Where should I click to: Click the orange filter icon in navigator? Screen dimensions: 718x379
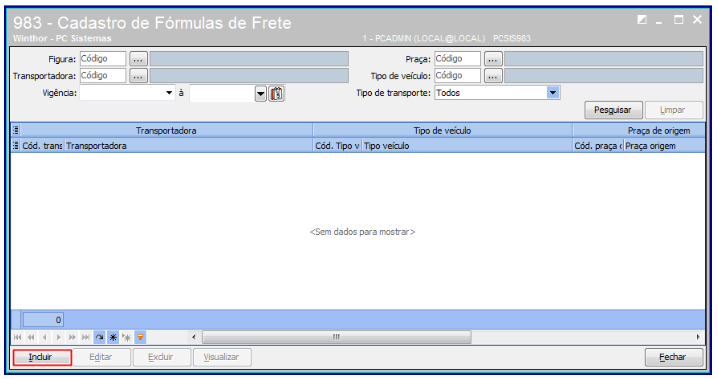(x=141, y=337)
